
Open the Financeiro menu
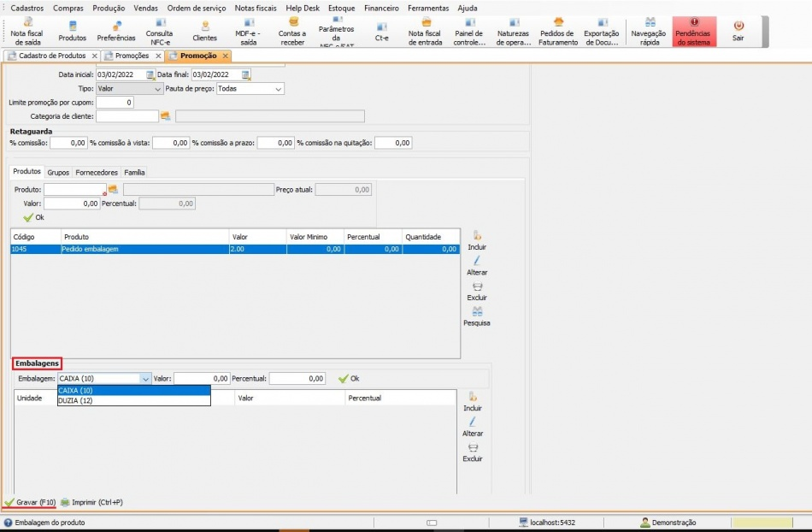pyautogui.click(x=381, y=8)
